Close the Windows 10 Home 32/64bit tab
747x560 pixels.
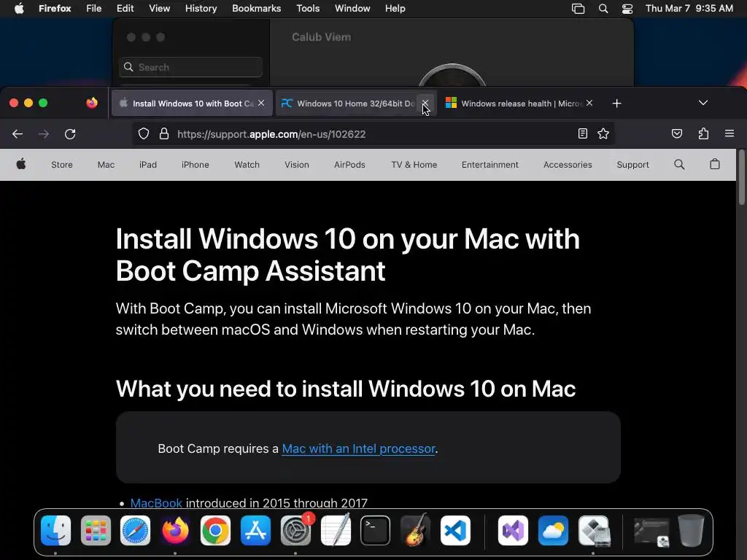425,104
